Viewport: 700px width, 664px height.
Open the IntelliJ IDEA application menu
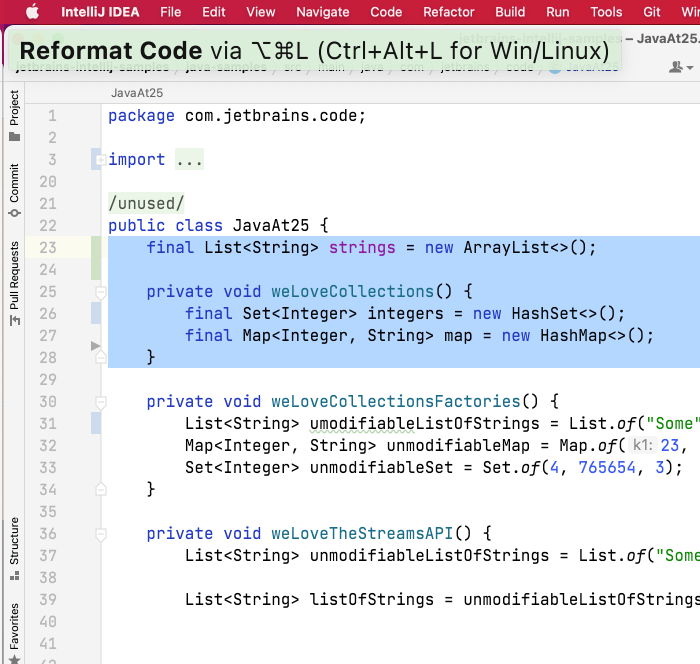point(100,12)
